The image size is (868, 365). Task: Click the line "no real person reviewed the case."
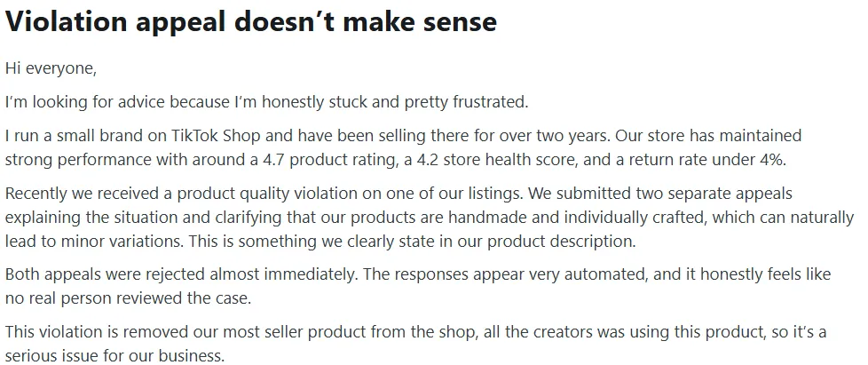(129, 299)
